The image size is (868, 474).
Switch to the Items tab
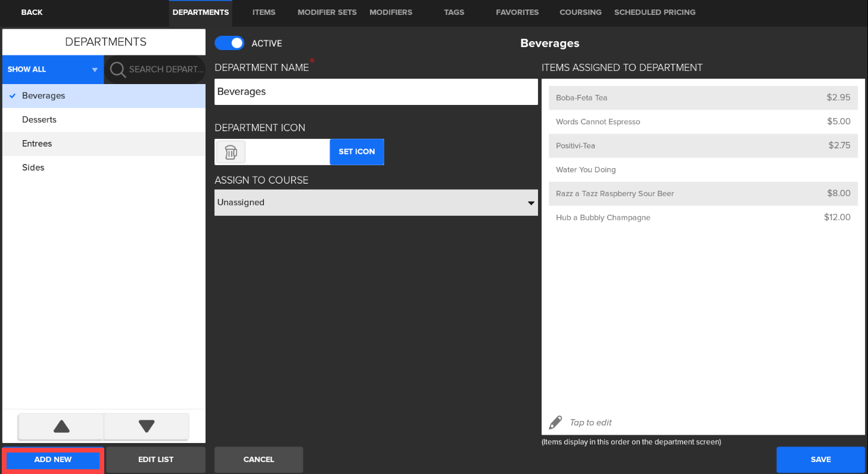[x=263, y=13]
